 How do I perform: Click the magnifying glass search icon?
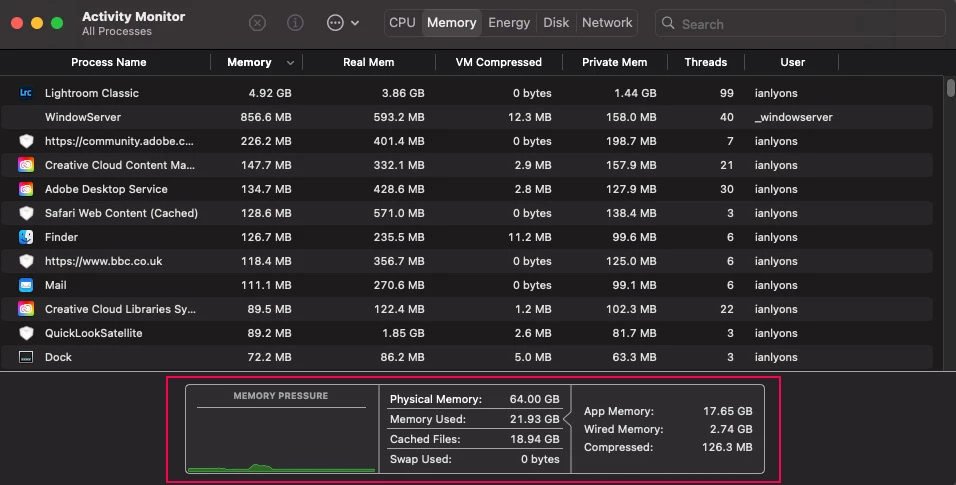point(668,23)
